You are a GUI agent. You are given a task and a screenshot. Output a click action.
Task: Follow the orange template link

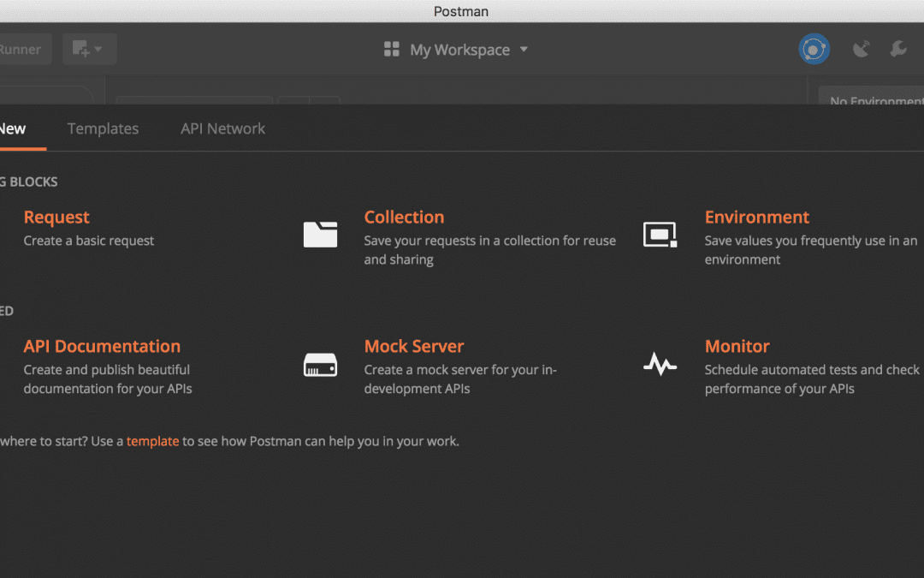point(152,441)
